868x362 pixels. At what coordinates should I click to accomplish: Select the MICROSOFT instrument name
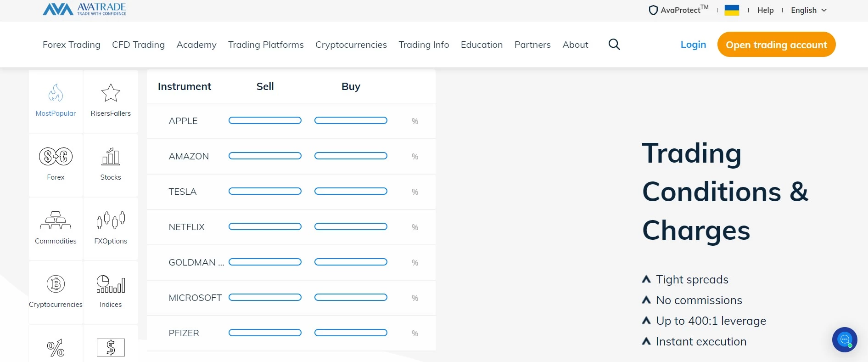(195, 298)
